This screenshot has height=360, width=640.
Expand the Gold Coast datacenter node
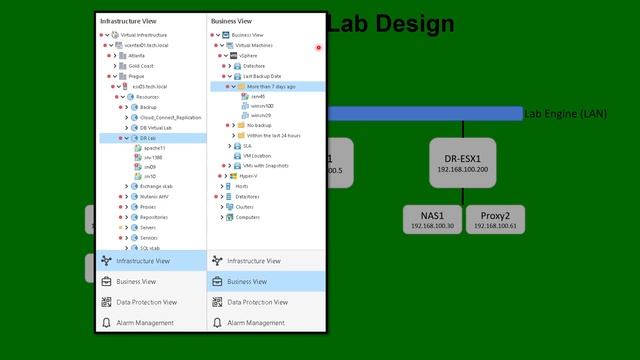[x=115, y=66]
